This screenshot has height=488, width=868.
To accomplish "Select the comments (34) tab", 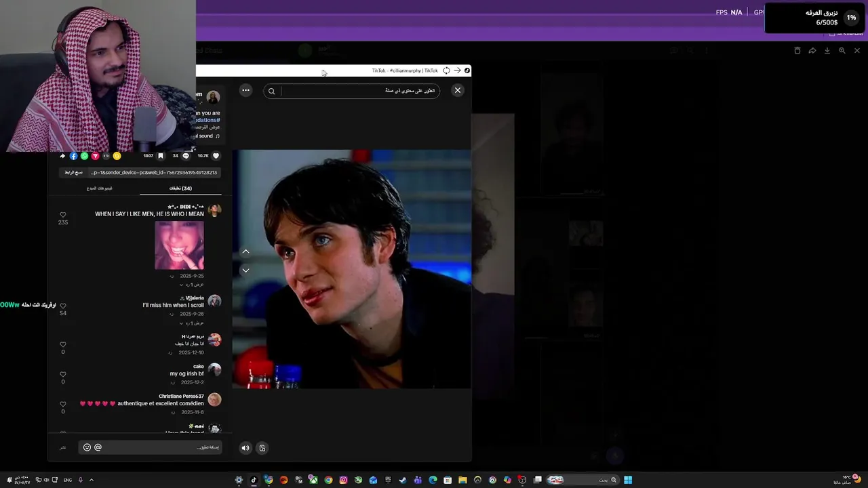I will 180,188.
